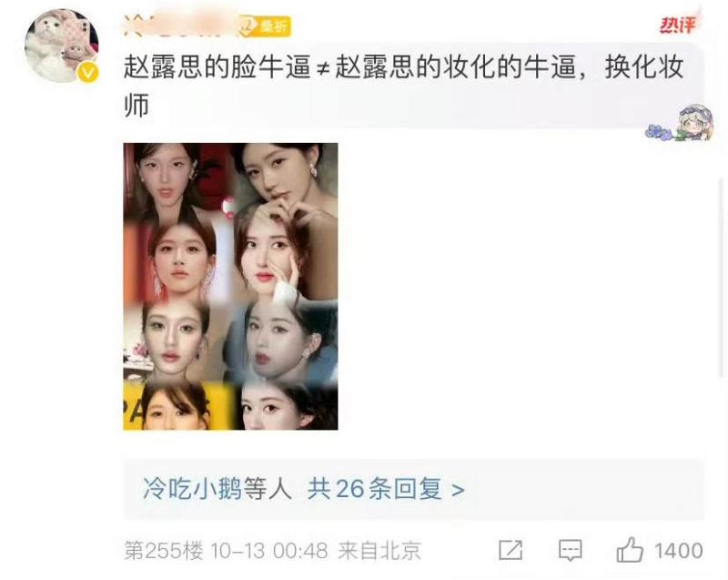Expand replies via the > chevron

[x=458, y=490]
